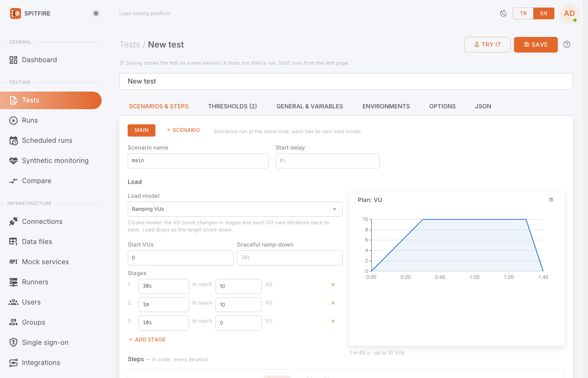Select the Scenarios & Steps tab

click(x=159, y=107)
